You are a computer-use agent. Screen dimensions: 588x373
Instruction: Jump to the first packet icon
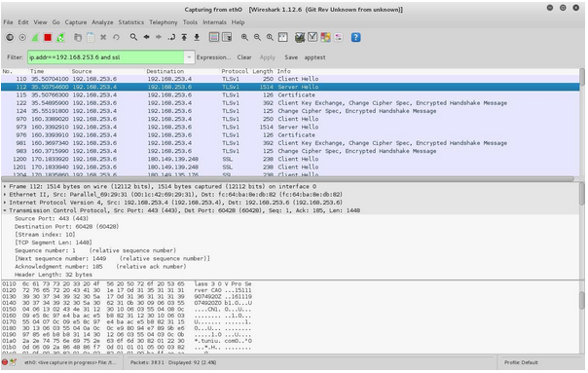[x=184, y=37]
